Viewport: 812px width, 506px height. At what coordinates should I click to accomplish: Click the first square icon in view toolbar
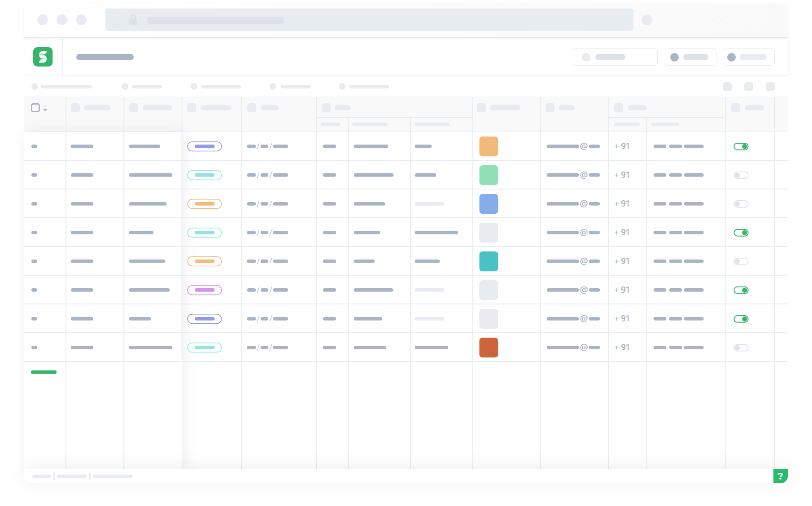(x=727, y=87)
